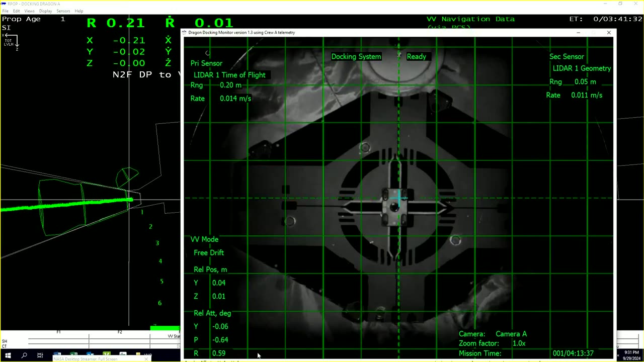Viewport: 644px width, 362px height.
Task: Click the Sec Sensor label
Action: (567, 57)
